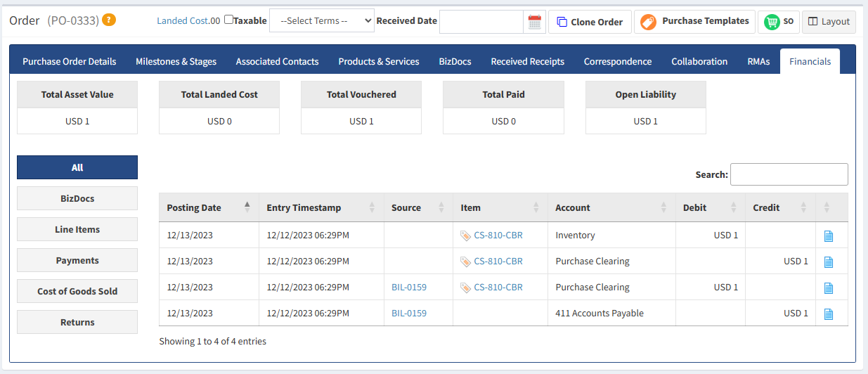Sort table by Account column
Viewport: 868px width, 374px height.
pos(611,207)
